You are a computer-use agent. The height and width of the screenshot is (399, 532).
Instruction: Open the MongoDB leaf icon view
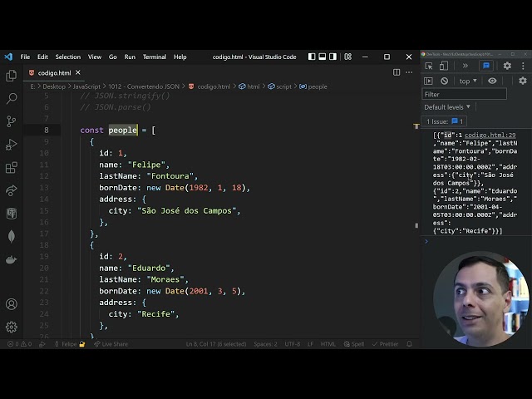point(11,236)
